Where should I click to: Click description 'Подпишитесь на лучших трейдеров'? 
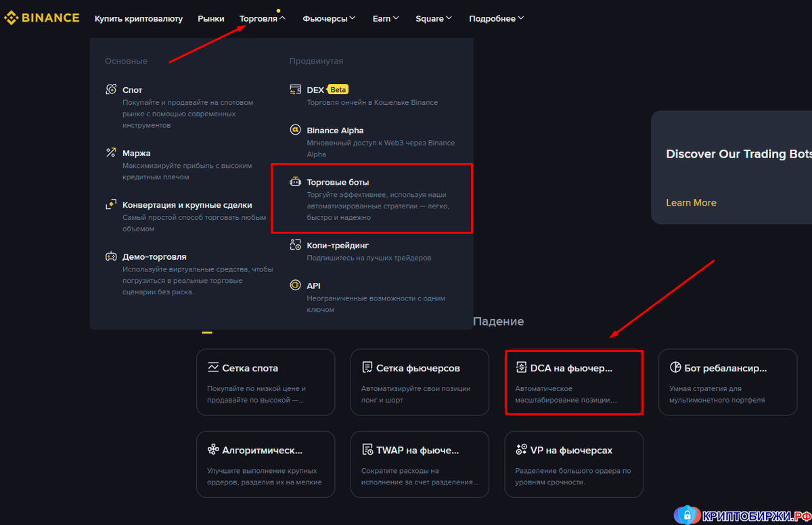click(x=369, y=258)
